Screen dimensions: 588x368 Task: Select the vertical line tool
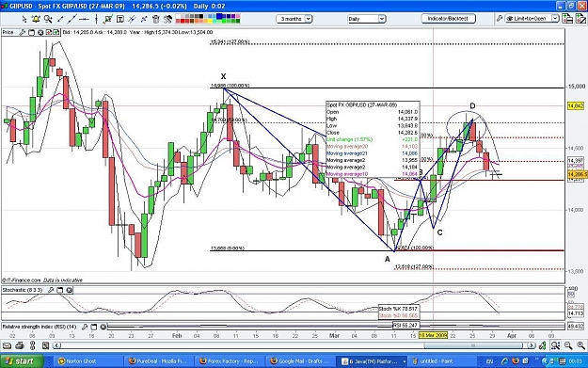click(x=96, y=19)
